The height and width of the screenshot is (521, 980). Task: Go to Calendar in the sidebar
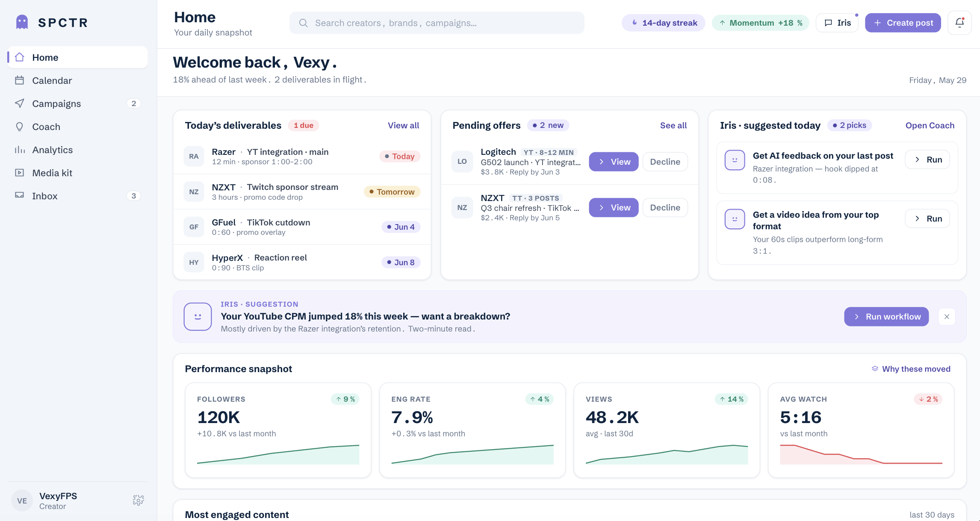coord(77,80)
